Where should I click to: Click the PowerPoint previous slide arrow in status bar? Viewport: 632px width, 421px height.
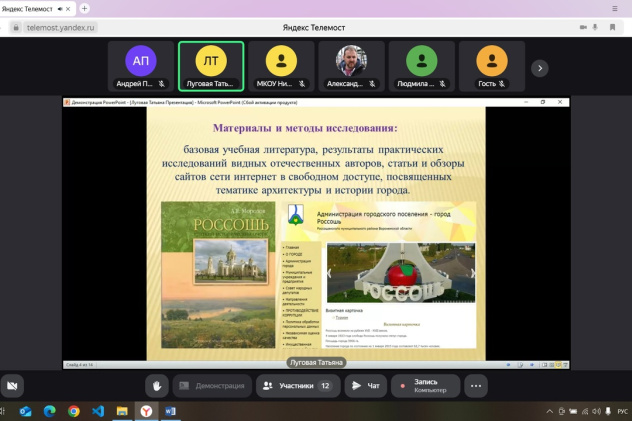[508, 365]
